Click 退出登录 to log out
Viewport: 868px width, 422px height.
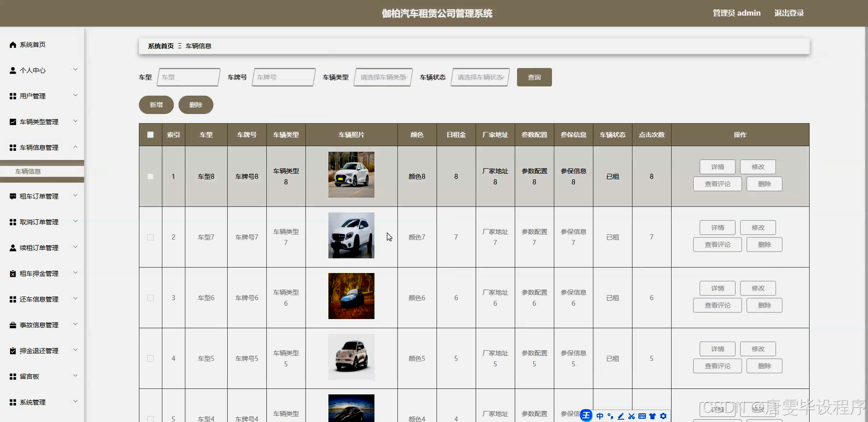click(x=789, y=13)
